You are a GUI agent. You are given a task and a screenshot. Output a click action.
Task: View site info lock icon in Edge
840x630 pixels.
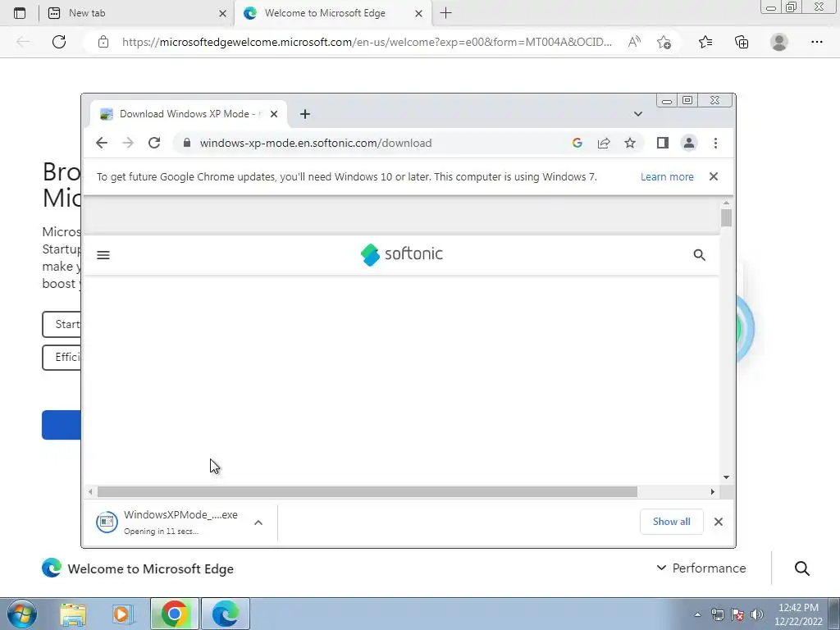tap(103, 42)
